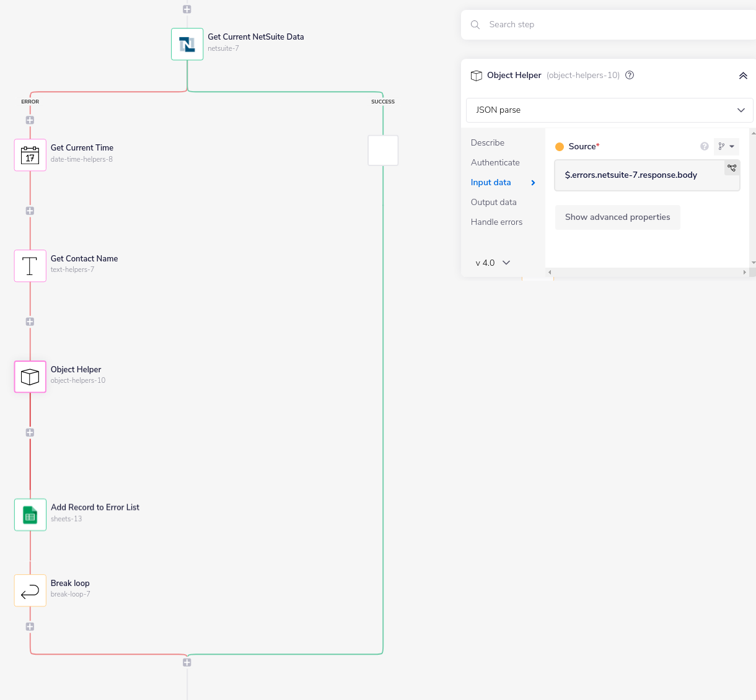The height and width of the screenshot is (700, 756).
Task: Go to the Output data tab
Action: 493,202
